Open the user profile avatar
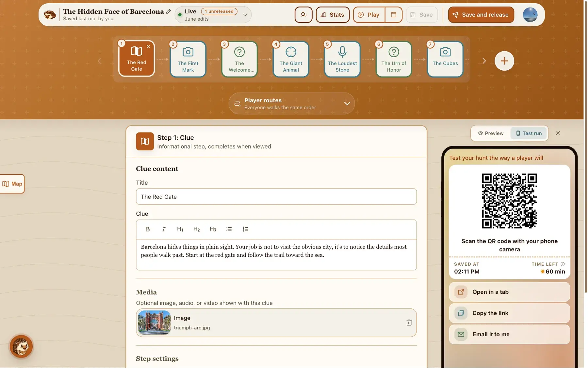Viewport: 588px width, 368px height. pyautogui.click(x=530, y=15)
